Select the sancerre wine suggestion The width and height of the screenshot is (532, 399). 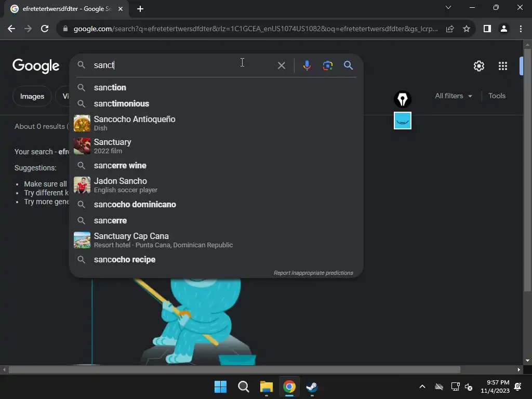tap(216, 166)
